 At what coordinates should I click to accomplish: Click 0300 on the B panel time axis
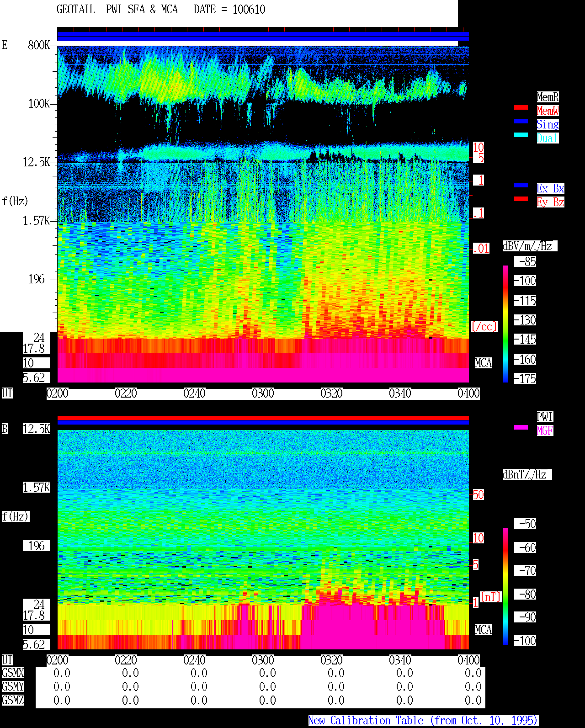263,660
